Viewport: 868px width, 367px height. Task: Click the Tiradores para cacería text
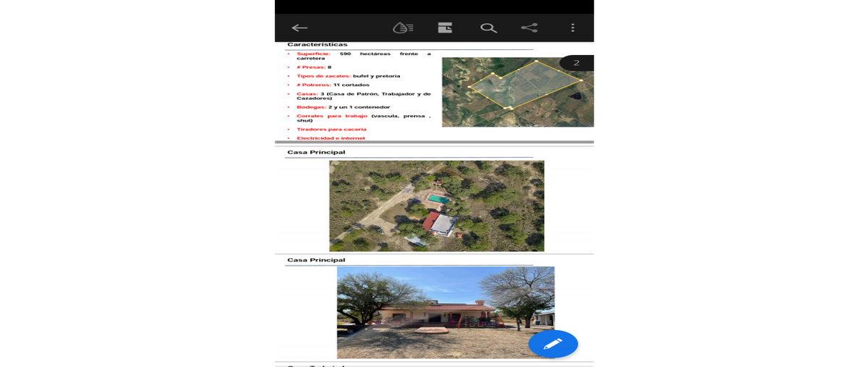click(x=331, y=130)
